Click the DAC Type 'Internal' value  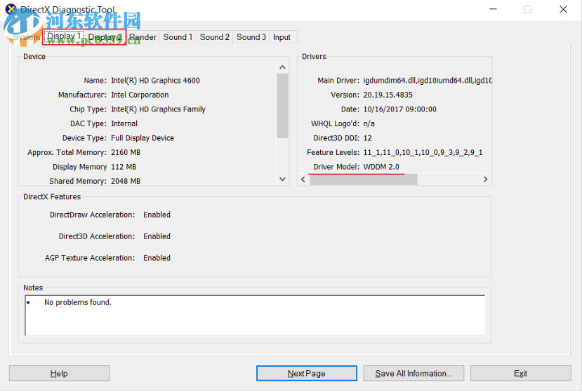coord(124,123)
